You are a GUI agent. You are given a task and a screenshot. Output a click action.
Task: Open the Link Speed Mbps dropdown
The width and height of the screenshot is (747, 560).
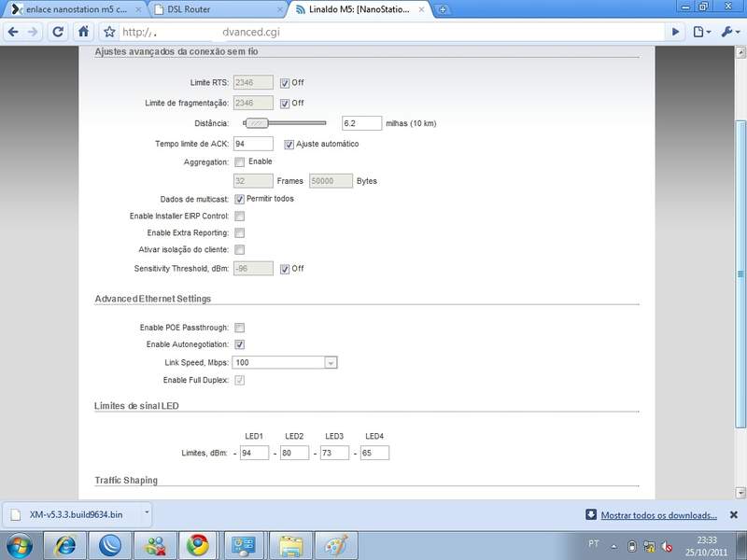(x=285, y=362)
